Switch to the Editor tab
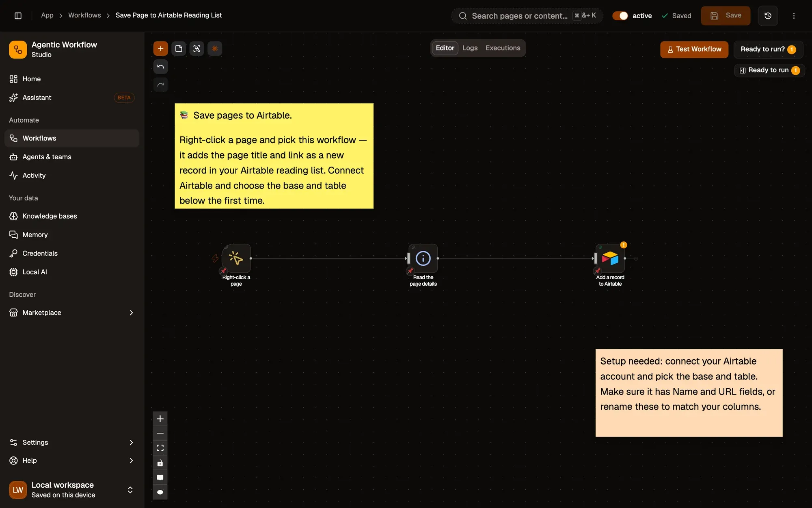This screenshot has width=812, height=508. (x=445, y=48)
